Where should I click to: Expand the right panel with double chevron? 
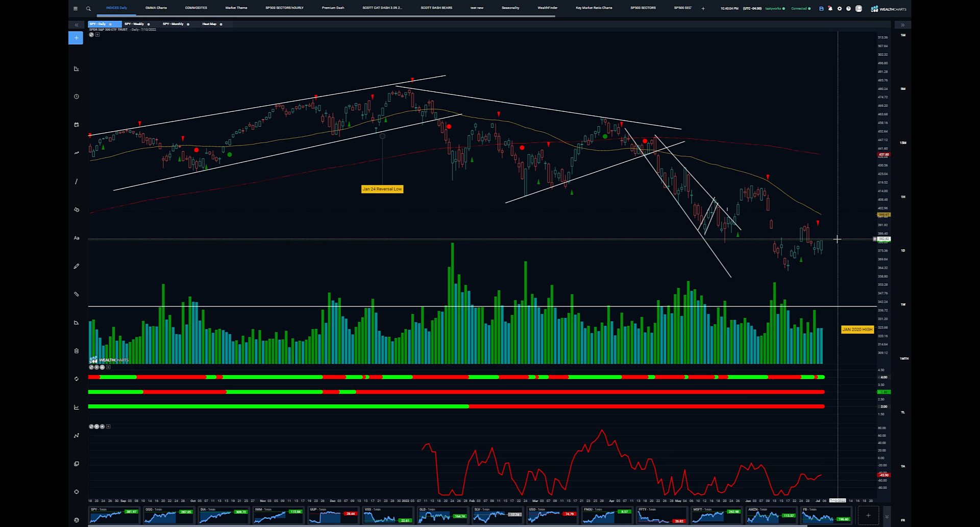click(x=902, y=25)
